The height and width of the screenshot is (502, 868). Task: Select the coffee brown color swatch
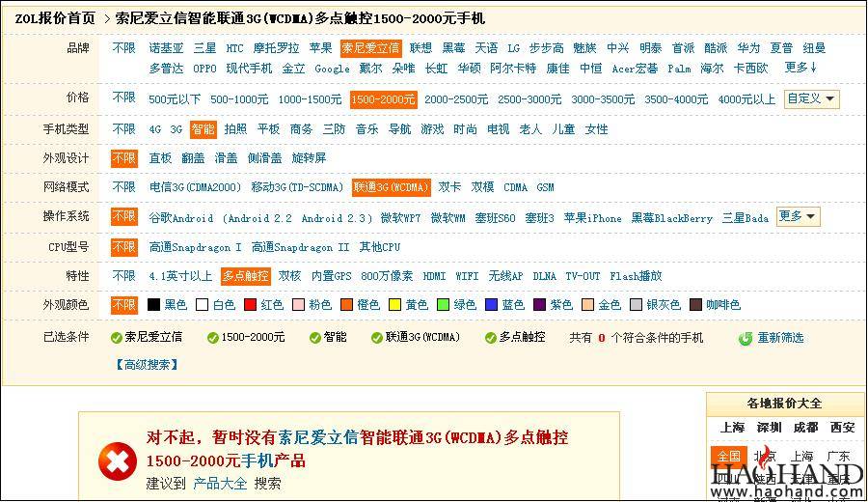click(x=695, y=305)
